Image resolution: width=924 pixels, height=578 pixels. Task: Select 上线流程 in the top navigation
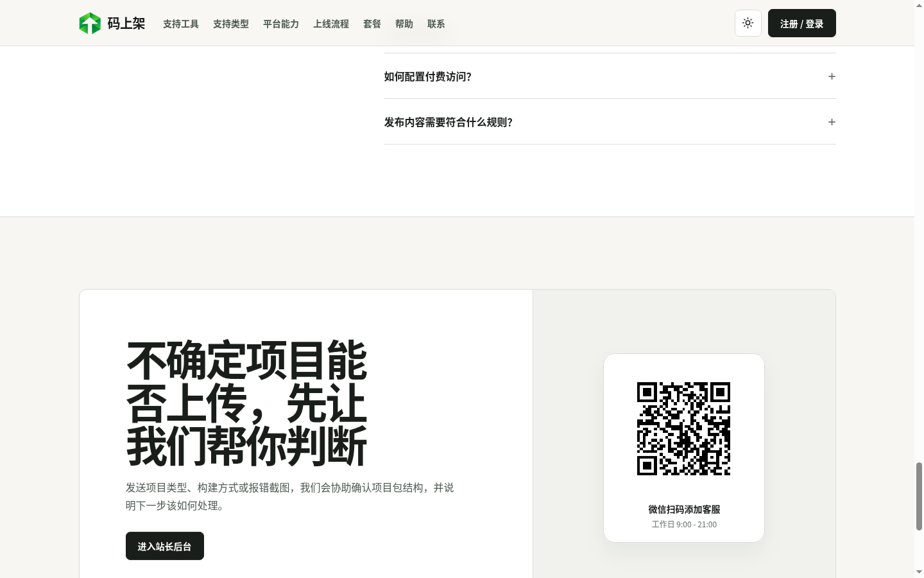point(331,24)
